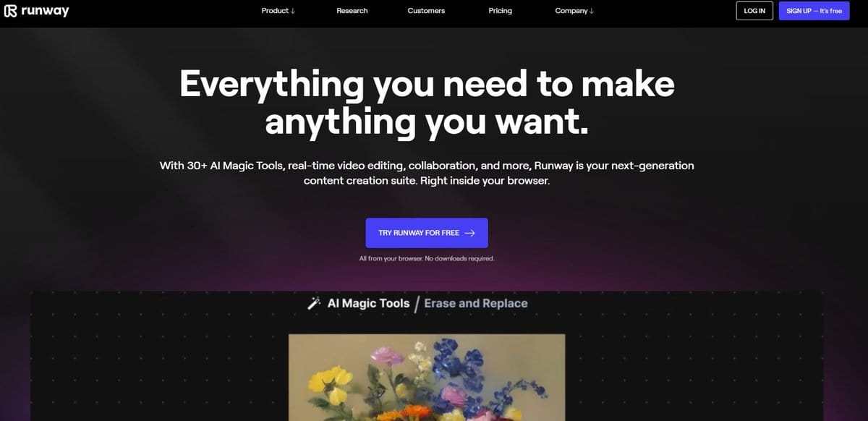This screenshot has width=868, height=421.
Task: Select Pricing in the navigation bar
Action: click(500, 11)
